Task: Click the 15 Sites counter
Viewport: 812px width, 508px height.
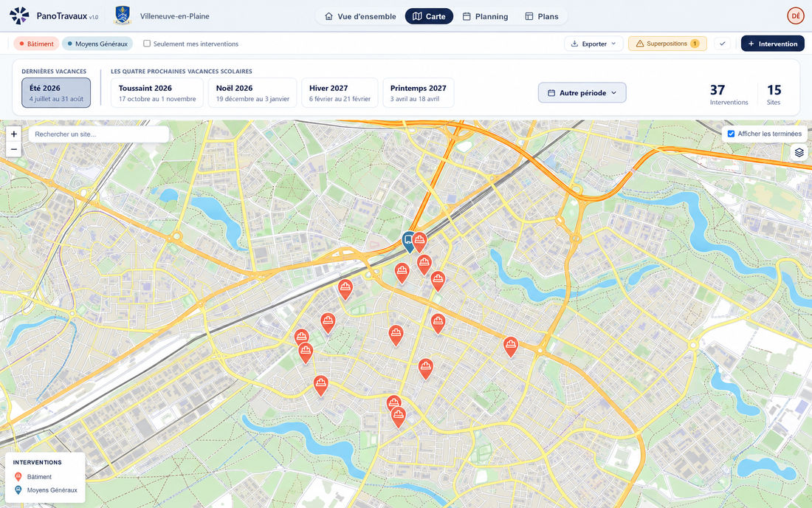Action: pyautogui.click(x=774, y=95)
